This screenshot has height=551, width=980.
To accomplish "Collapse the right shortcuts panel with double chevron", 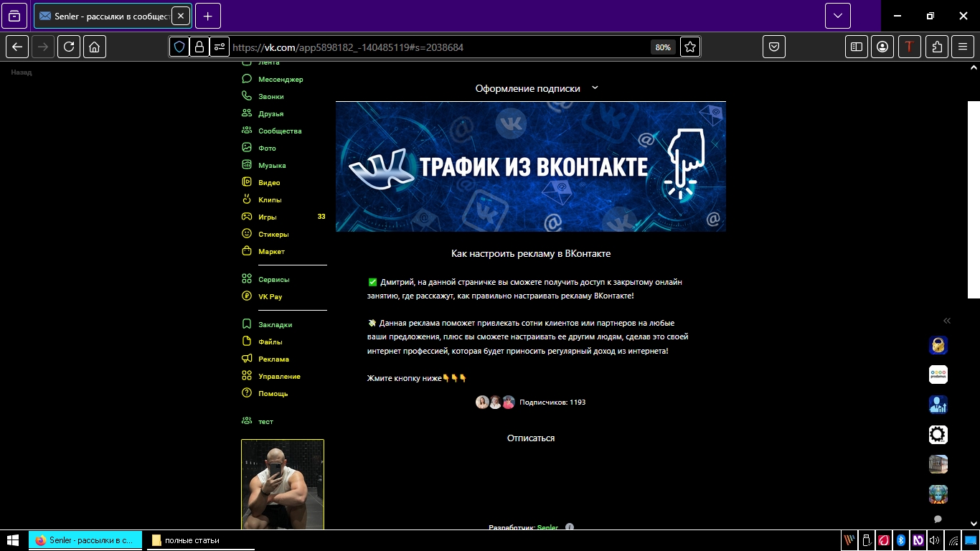I will point(947,321).
